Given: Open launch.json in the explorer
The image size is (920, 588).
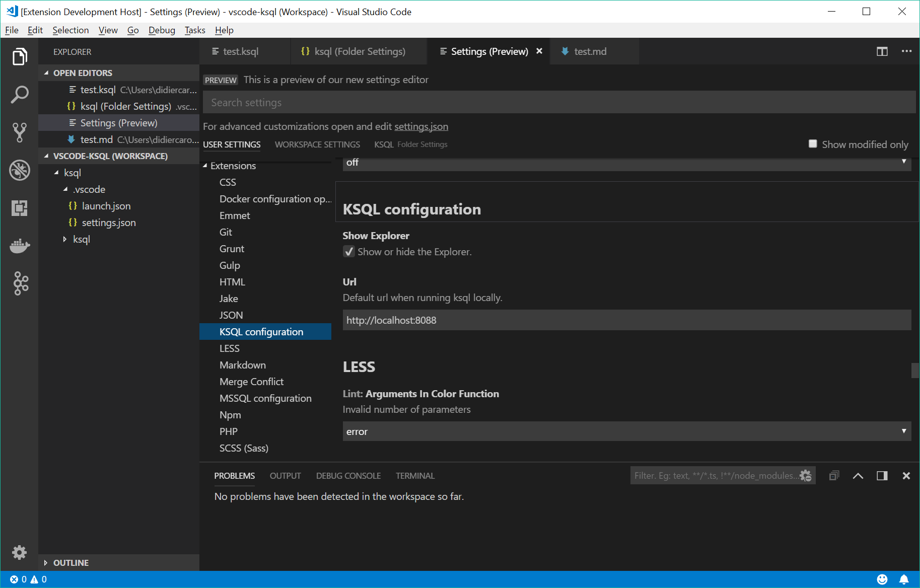Looking at the screenshot, I should tap(106, 206).
